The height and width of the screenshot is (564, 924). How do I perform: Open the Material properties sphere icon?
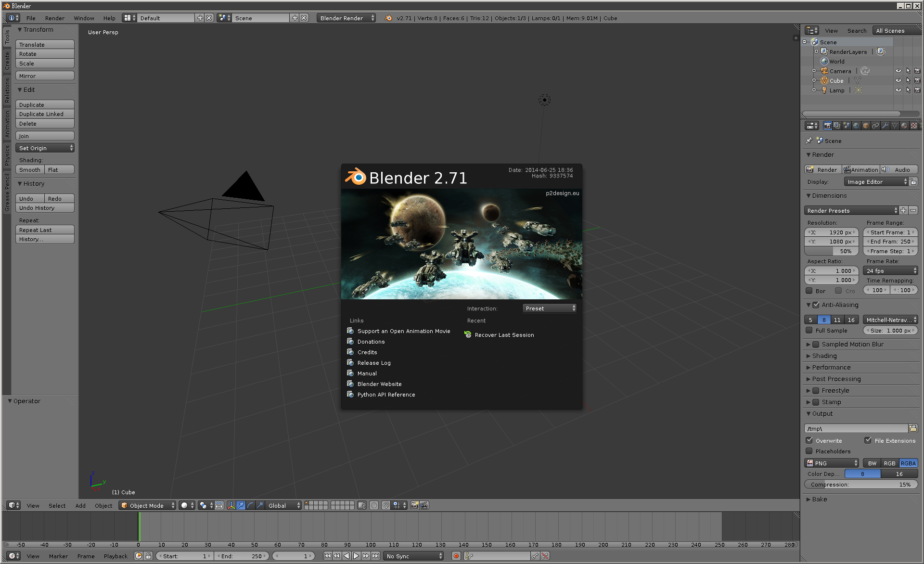click(904, 126)
